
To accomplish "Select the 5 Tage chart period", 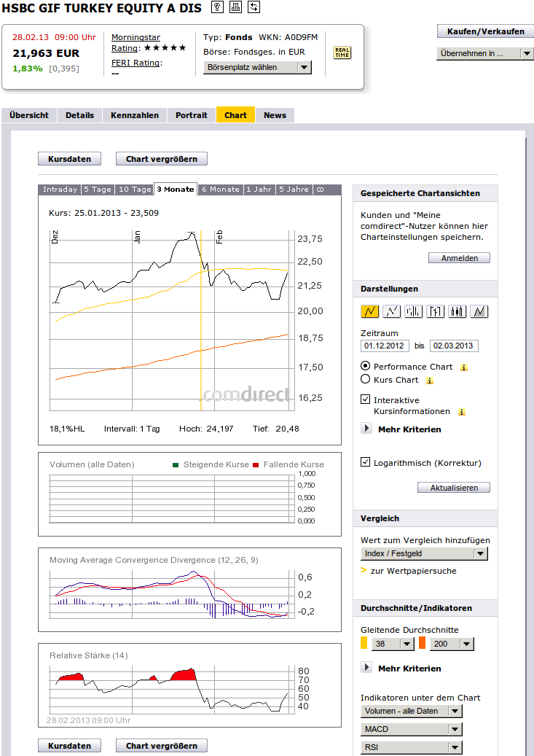I will 98,190.
